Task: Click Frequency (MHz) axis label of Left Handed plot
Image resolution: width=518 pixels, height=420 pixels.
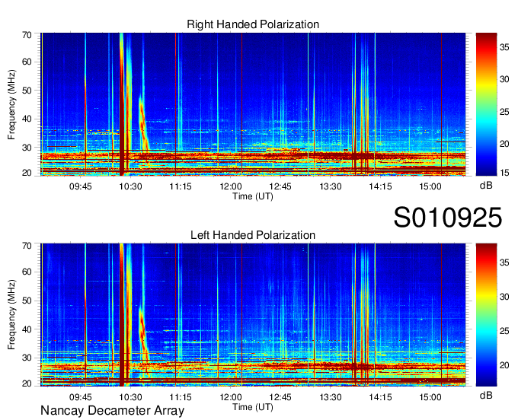Action: pos(11,315)
